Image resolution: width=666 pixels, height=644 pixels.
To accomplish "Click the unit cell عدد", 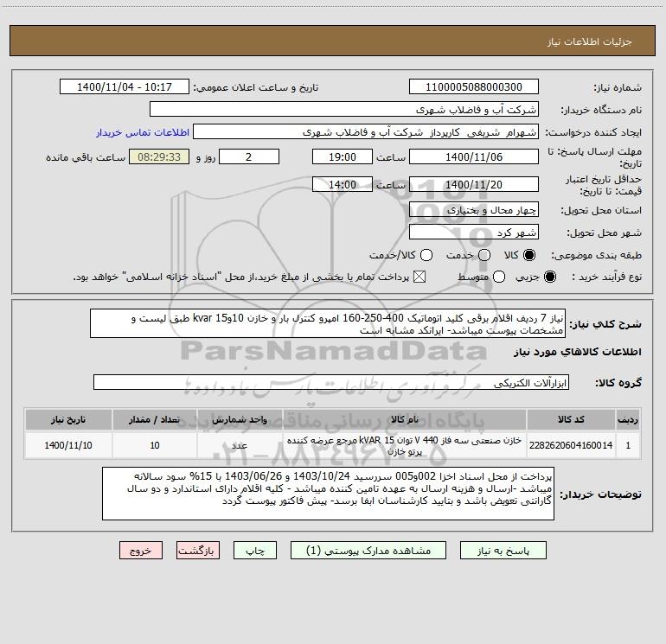I will coord(240,445).
